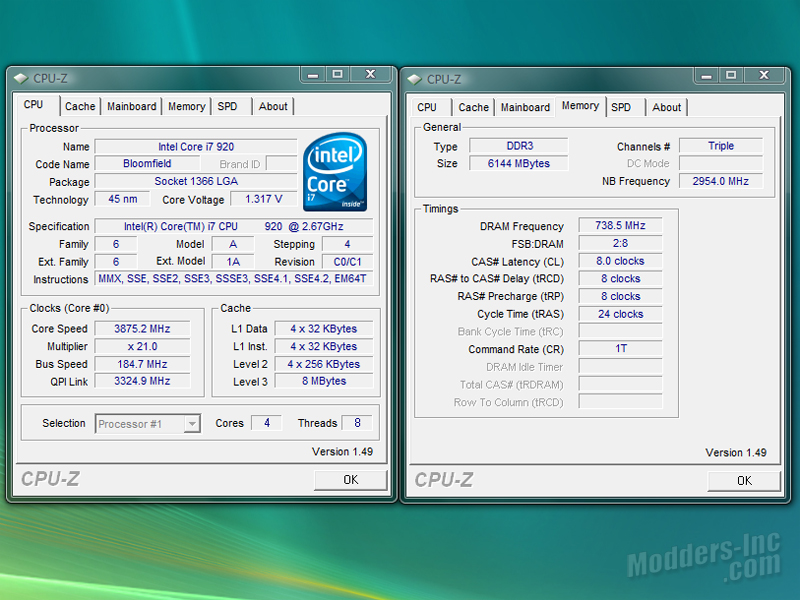Minimize the right CPU-Z window
Viewport: 800px width, 600px height.
click(706, 76)
